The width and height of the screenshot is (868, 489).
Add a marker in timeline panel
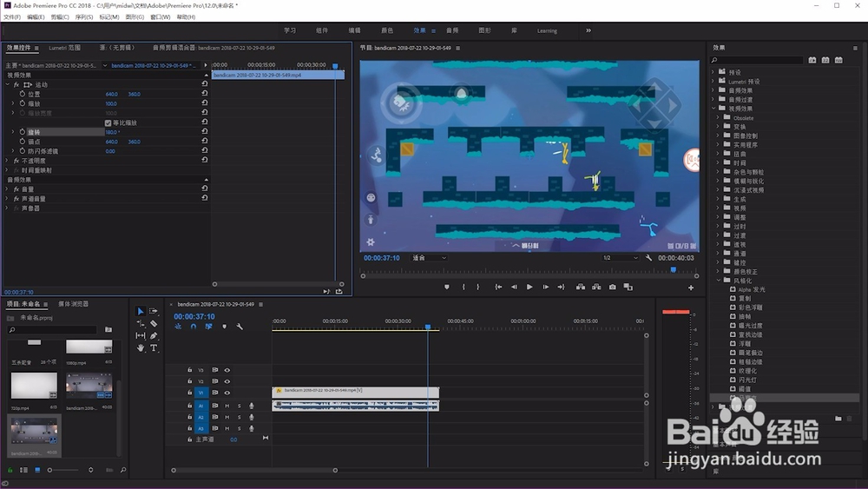224,327
